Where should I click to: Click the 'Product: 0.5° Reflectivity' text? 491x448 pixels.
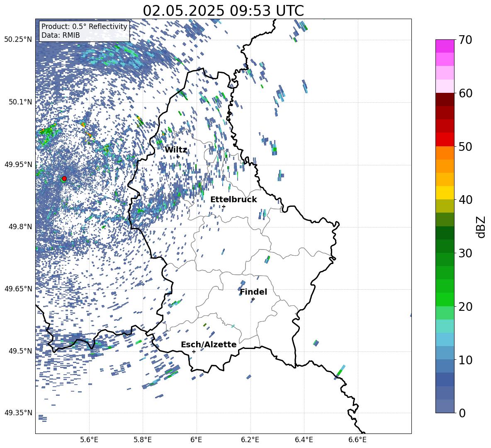(84, 27)
